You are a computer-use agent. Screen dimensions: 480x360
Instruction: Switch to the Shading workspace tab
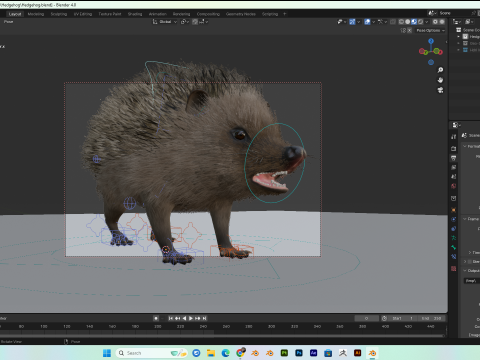tap(135, 14)
